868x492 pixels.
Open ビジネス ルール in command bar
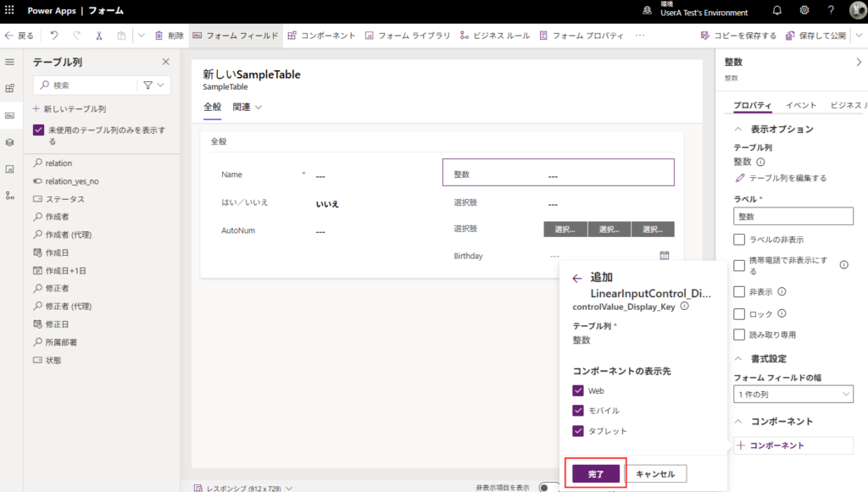(x=495, y=36)
